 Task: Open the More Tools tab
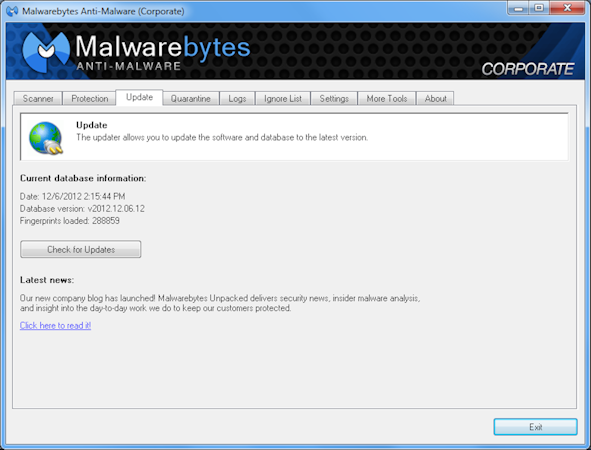(387, 98)
